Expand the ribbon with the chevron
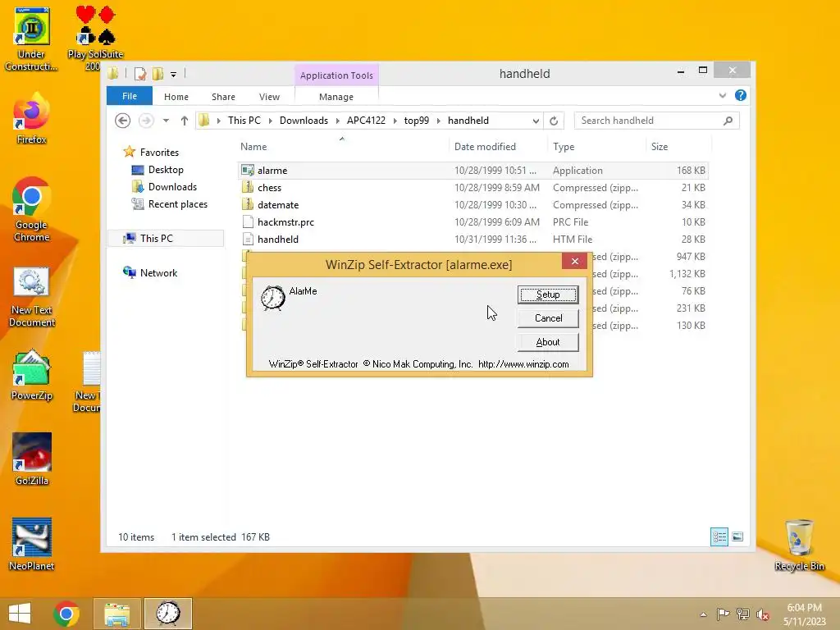The width and height of the screenshot is (840, 630). [x=723, y=95]
